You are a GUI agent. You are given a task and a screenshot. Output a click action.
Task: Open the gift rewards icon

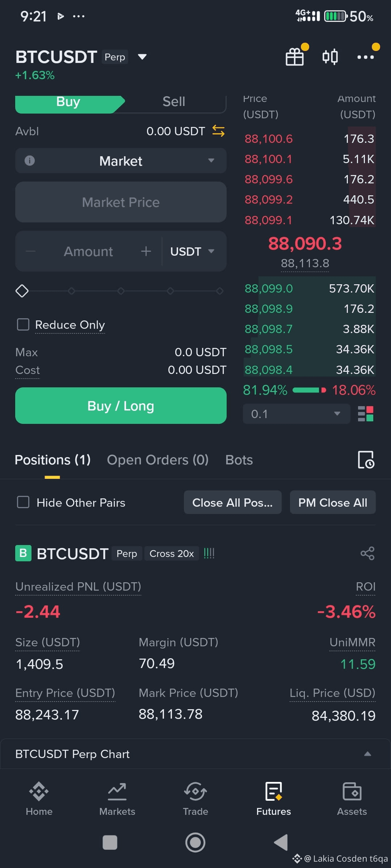(295, 57)
